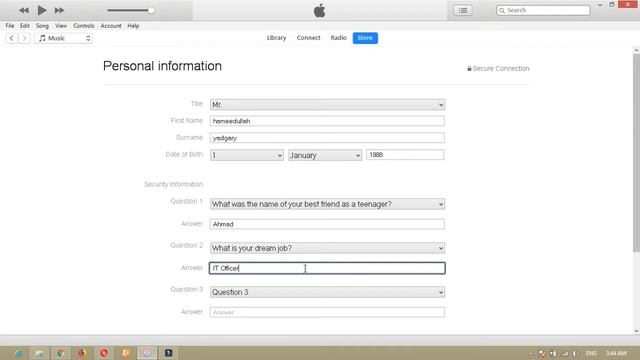Click the birth year field 1988
Image resolution: width=640 pixels, height=360 pixels.
click(x=405, y=155)
